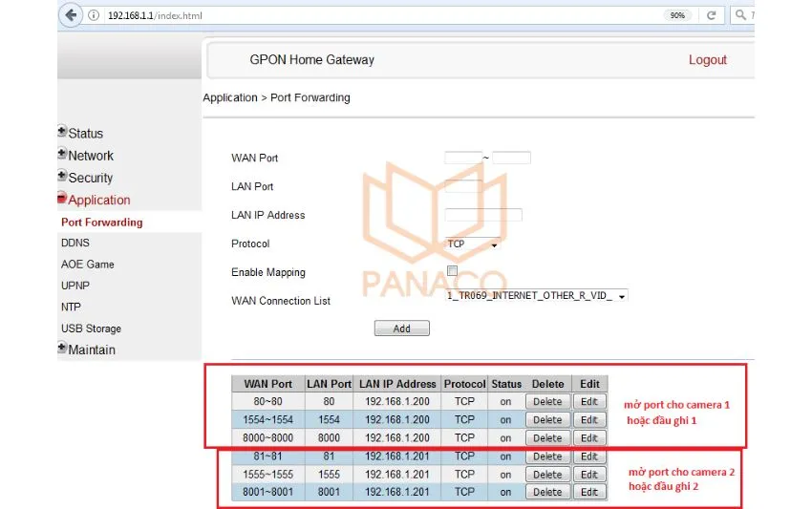The height and width of the screenshot is (509, 812).
Task: Click the GPON Home Gateway title
Action: click(311, 60)
